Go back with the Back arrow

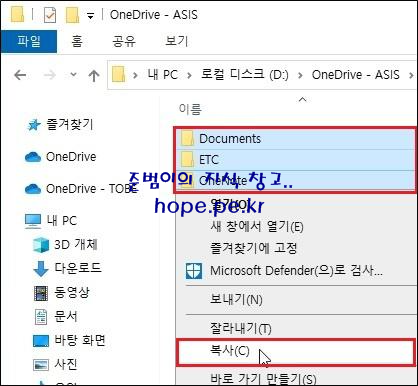(x=20, y=75)
